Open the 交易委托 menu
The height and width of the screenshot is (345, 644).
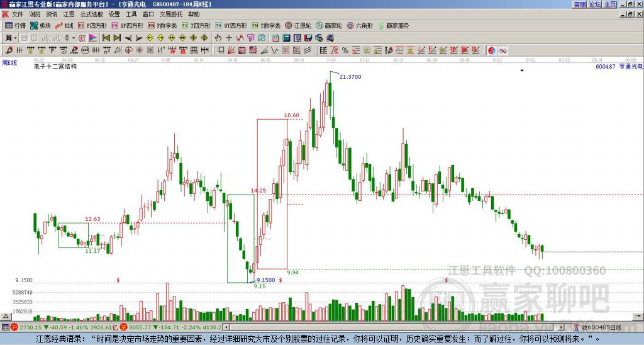[171, 14]
